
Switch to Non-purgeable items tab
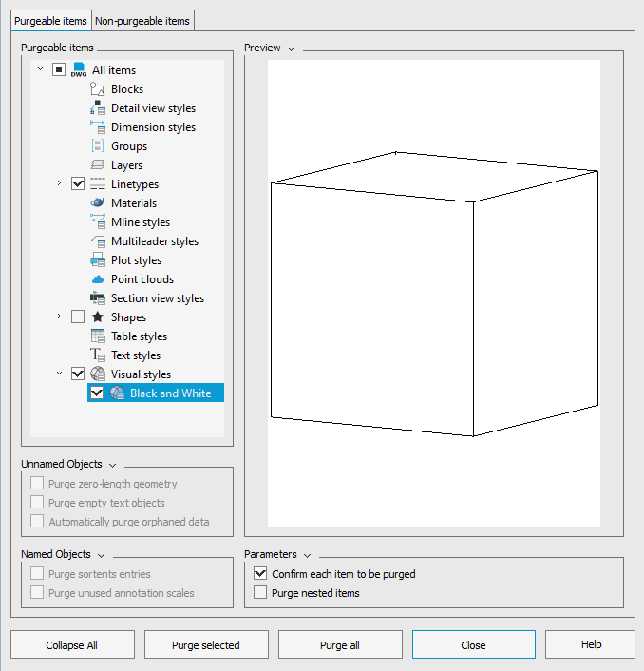click(142, 21)
